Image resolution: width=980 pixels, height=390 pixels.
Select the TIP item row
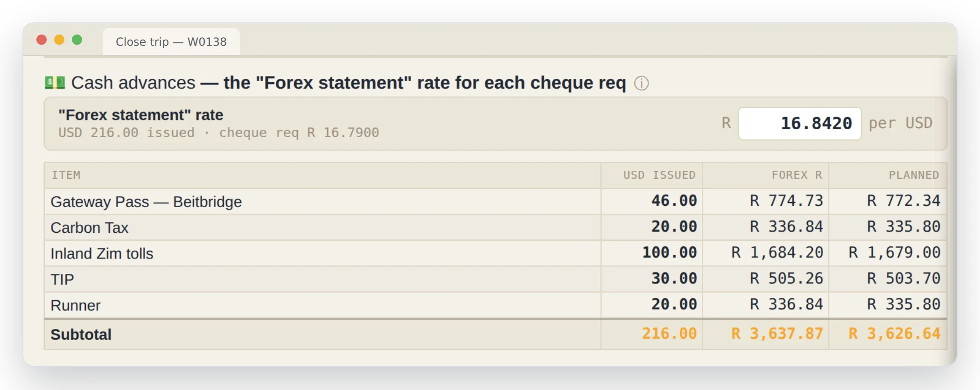pyautogui.click(x=496, y=279)
